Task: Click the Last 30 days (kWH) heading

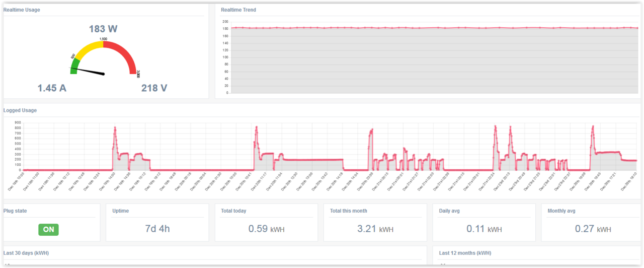Action: (26, 253)
